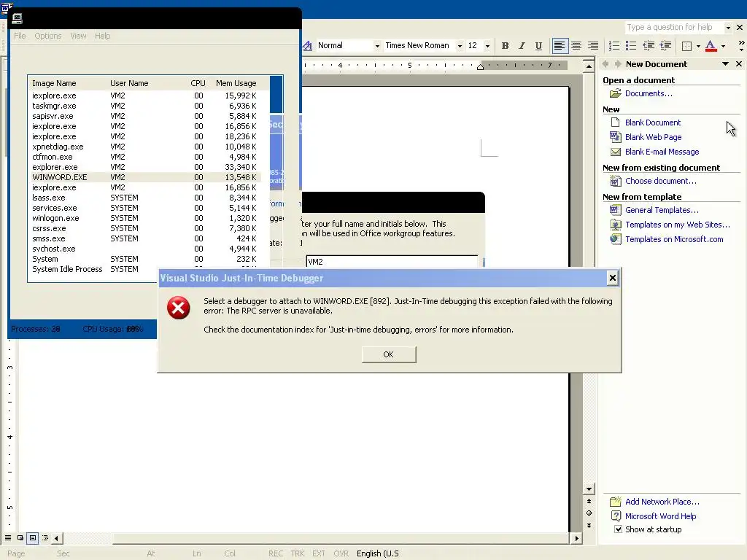Click Templates on my Web Sites icon
Image resolution: width=747 pixels, height=560 pixels.
[x=616, y=225]
